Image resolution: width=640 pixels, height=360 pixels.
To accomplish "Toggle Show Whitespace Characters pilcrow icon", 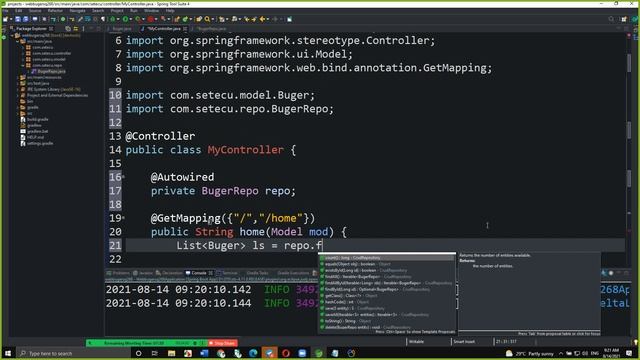I will [103, 19].
